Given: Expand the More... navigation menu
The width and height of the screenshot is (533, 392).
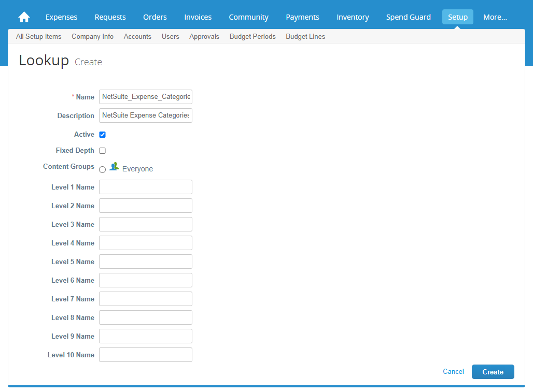Looking at the screenshot, I should 495,17.
